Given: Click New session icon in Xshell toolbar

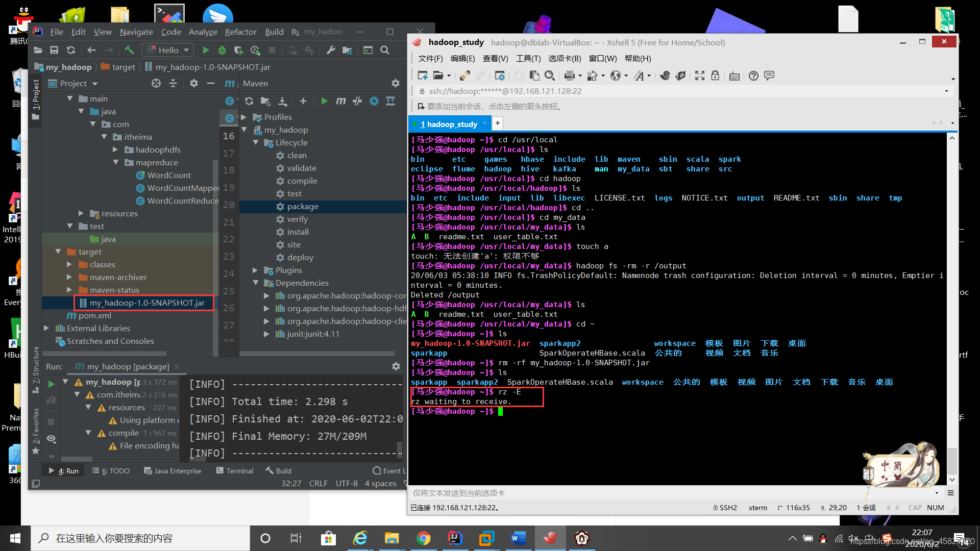Looking at the screenshot, I should tap(423, 76).
